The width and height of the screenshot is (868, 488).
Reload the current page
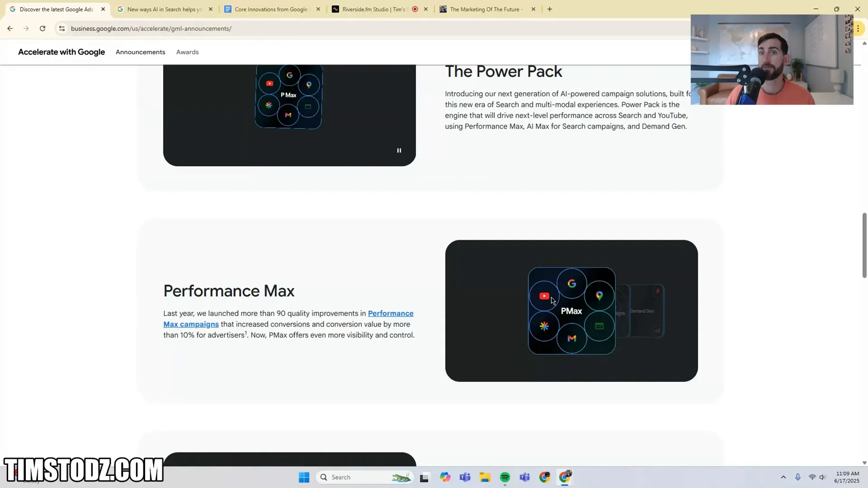pyautogui.click(x=42, y=28)
